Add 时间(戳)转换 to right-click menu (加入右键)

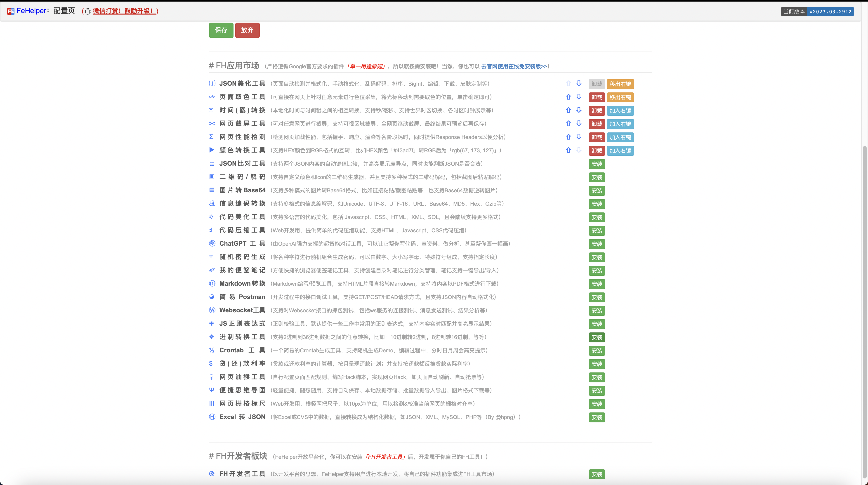[620, 111]
